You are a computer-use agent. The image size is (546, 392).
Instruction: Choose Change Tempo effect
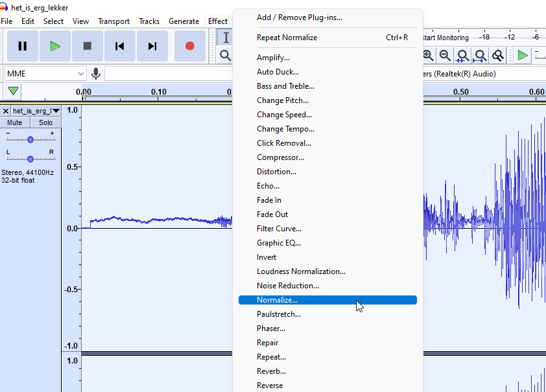click(x=327, y=129)
